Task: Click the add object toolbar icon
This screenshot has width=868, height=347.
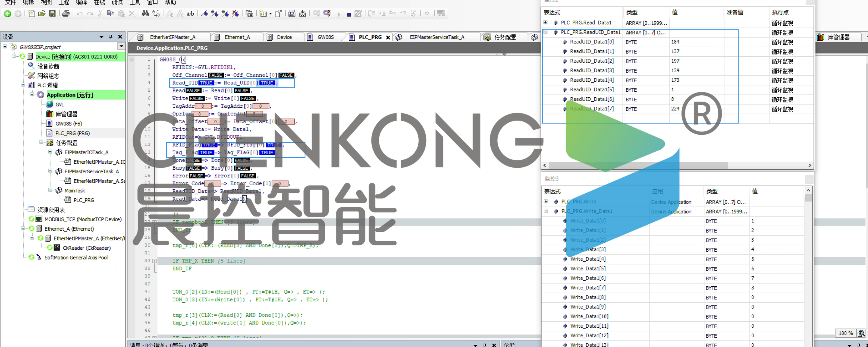Action: coord(263,13)
